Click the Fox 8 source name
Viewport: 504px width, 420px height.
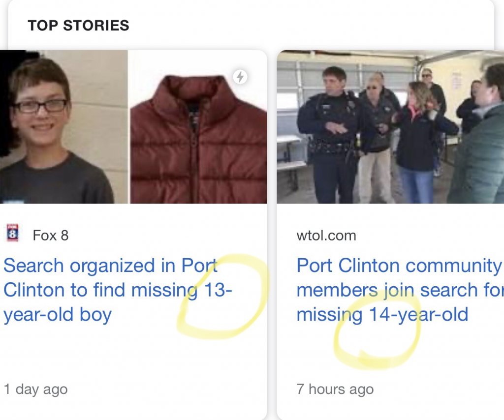50,236
